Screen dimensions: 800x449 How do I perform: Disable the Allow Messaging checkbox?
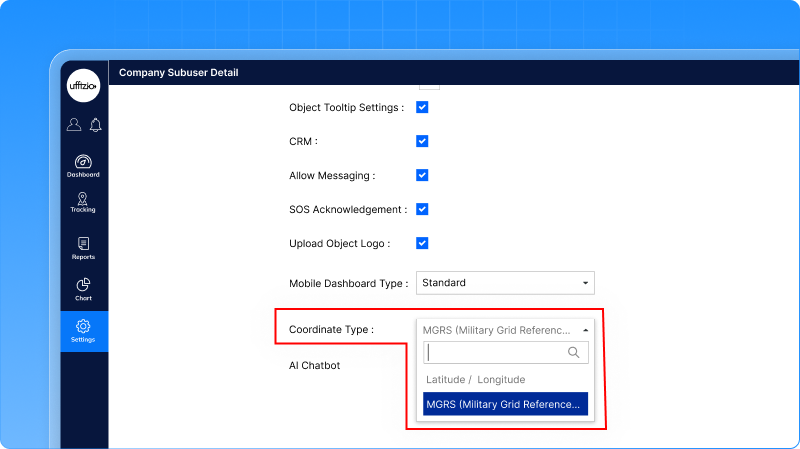422,175
